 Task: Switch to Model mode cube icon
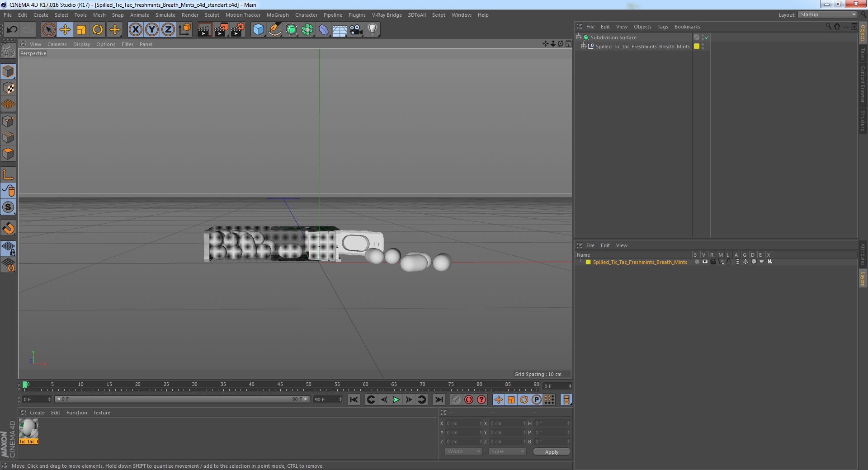click(x=8, y=71)
